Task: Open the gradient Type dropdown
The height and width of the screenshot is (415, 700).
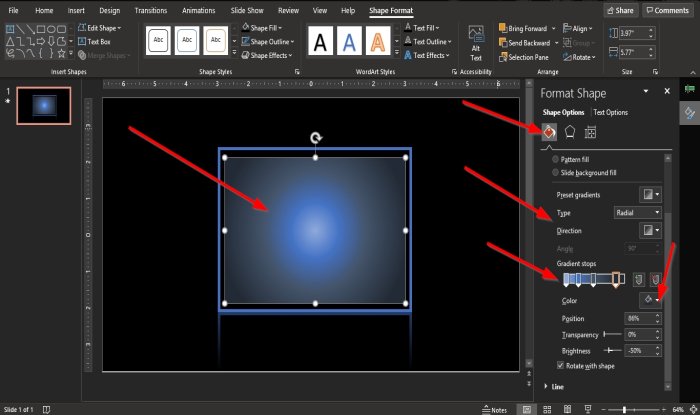Action: [637, 213]
